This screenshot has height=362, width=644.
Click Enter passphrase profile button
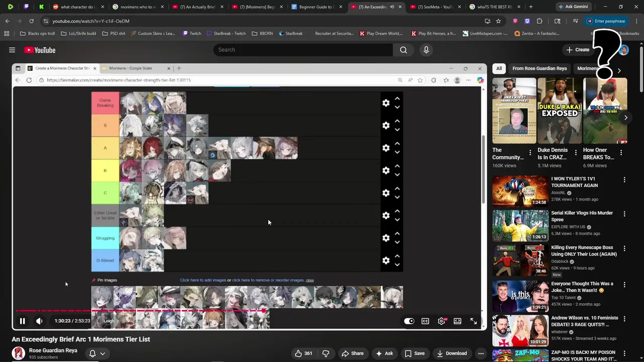tap(605, 21)
